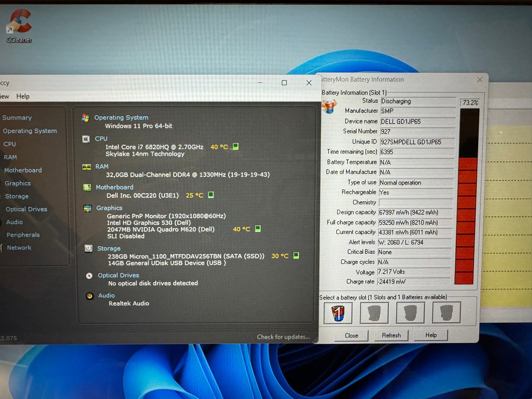This screenshot has width=532, height=399.
Task: Open the Help menu in Speccy
Action: pos(23,96)
